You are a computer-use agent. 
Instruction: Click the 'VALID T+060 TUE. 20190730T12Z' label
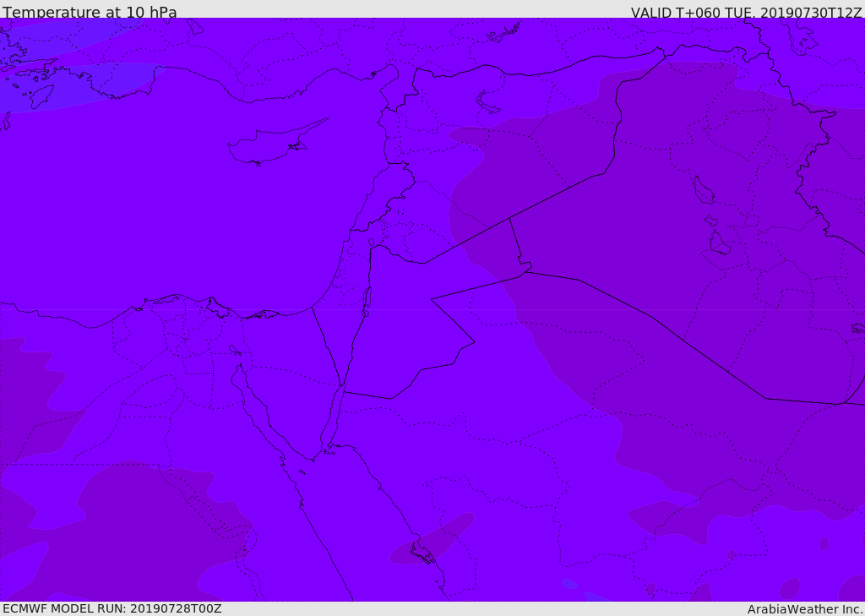point(747,12)
